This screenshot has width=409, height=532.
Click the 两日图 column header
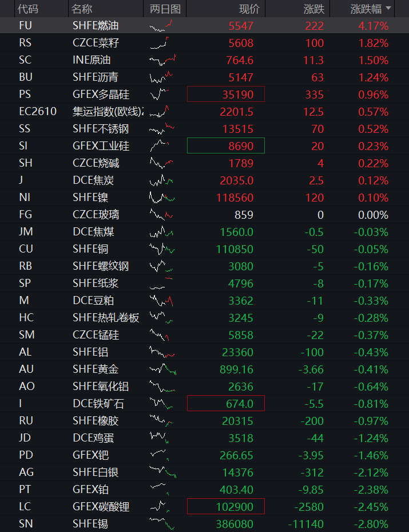point(165,9)
